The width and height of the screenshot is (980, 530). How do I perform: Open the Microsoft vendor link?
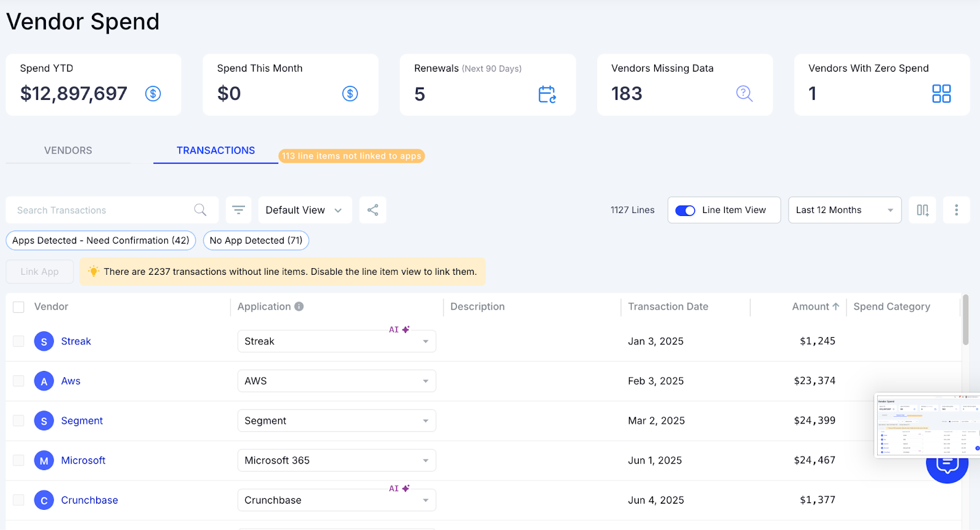(x=83, y=461)
